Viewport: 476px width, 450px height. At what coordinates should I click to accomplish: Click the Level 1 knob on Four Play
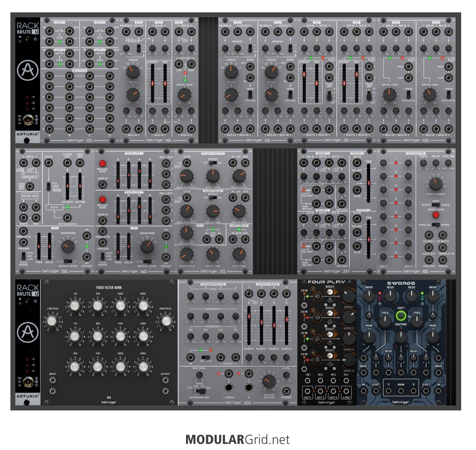click(x=349, y=296)
